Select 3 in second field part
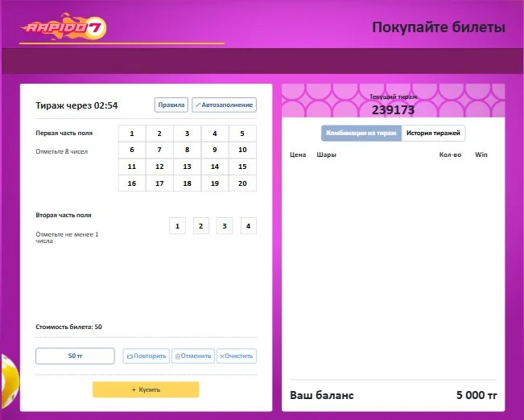Screen dimensions: 524x420 coord(225,226)
